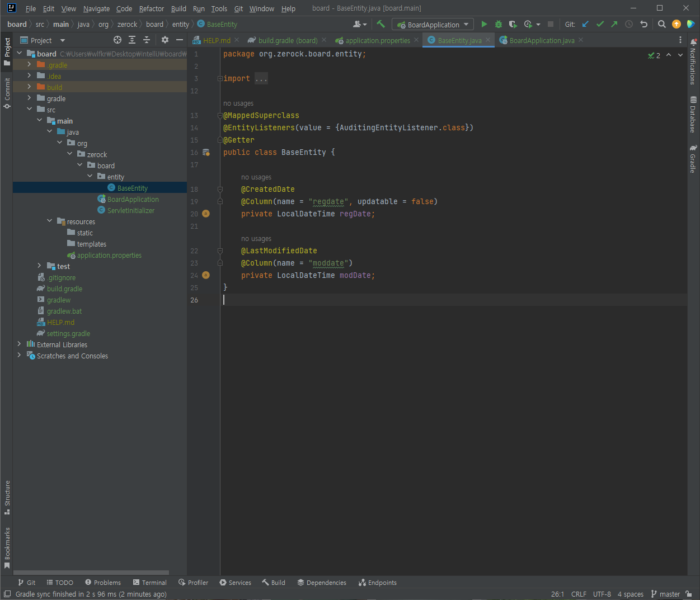Commit changes with the Git checkmark icon
The width and height of the screenshot is (700, 600).
[600, 24]
